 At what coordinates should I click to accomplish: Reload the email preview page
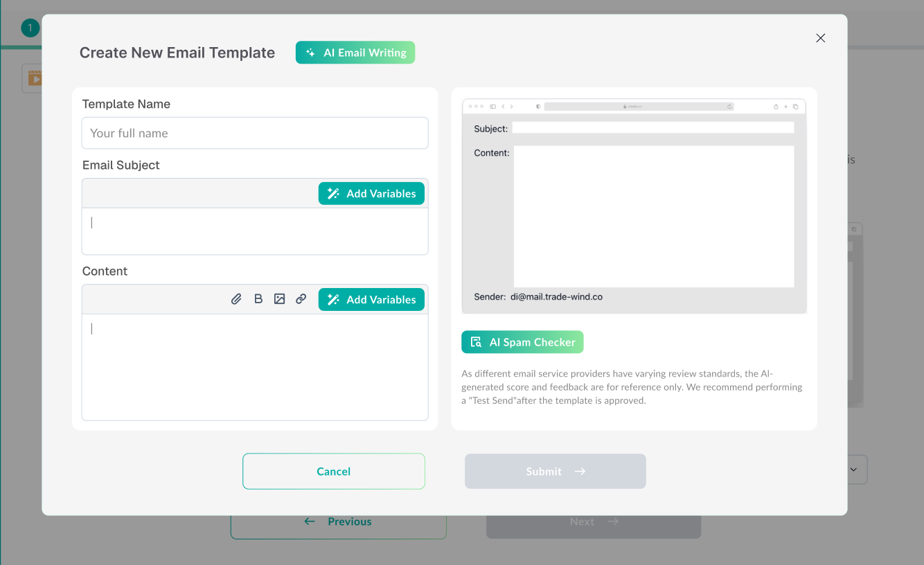click(729, 106)
